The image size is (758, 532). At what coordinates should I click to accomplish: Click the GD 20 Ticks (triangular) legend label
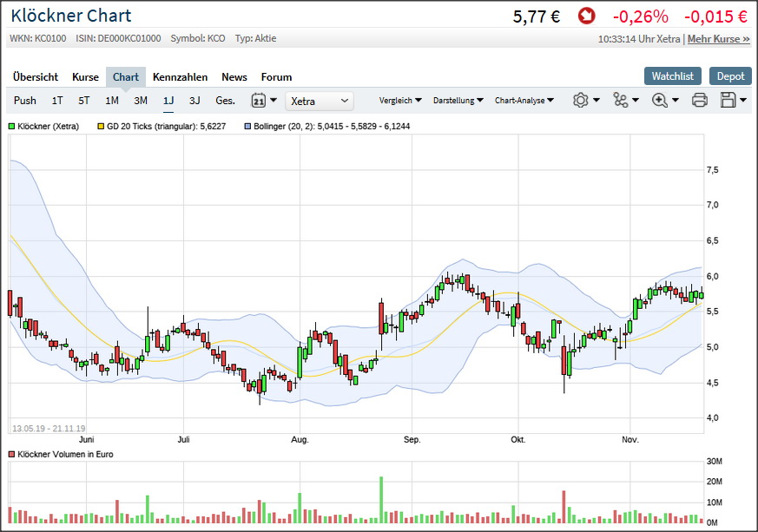(x=166, y=127)
